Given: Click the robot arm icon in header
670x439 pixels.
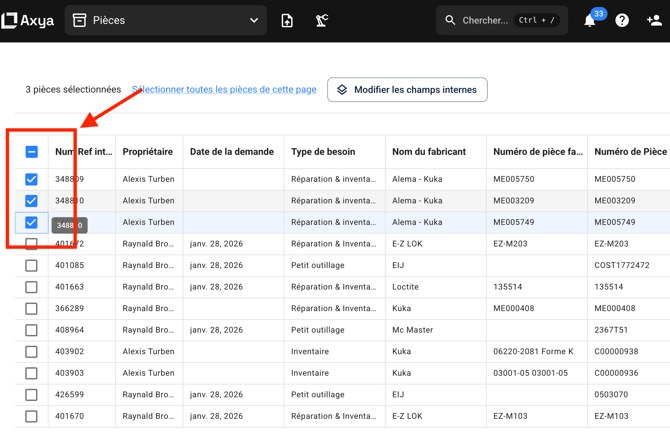Looking at the screenshot, I should coord(322,20).
